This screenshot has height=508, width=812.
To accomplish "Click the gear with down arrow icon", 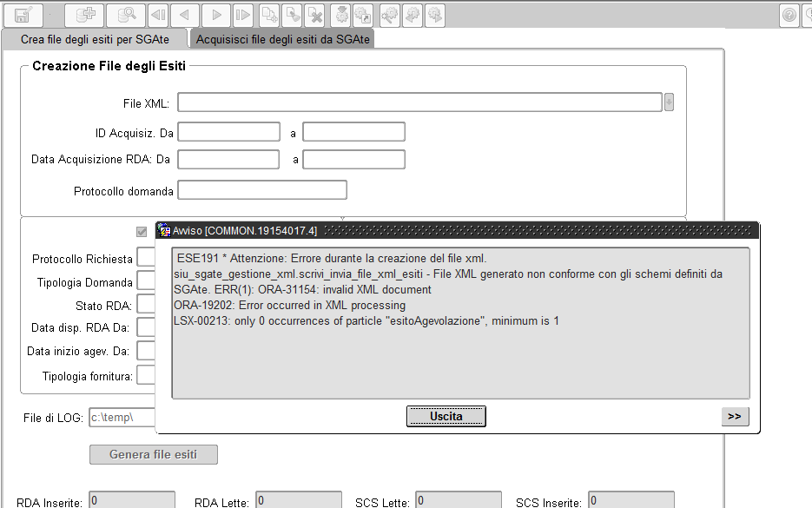I will [341, 15].
